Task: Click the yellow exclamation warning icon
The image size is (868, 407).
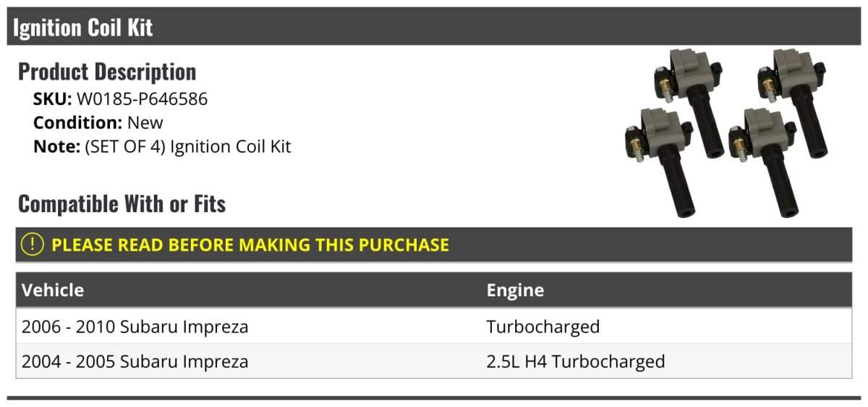Action: [x=32, y=245]
